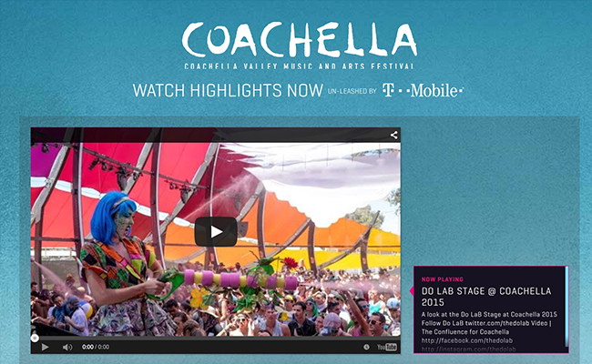Click the share icon on video
Screen dimensions: 592x364
coord(393,135)
